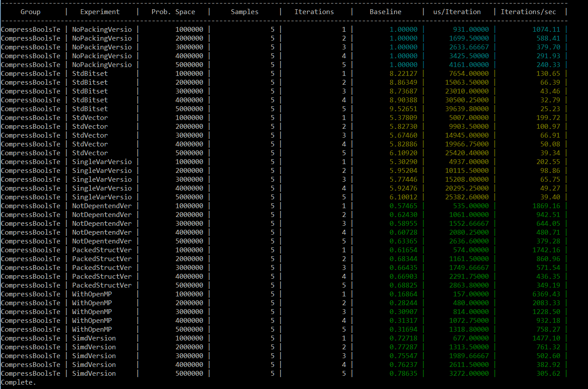Click the Baseline value "0.60728"
This screenshot has width=588, height=389.
tap(403, 232)
